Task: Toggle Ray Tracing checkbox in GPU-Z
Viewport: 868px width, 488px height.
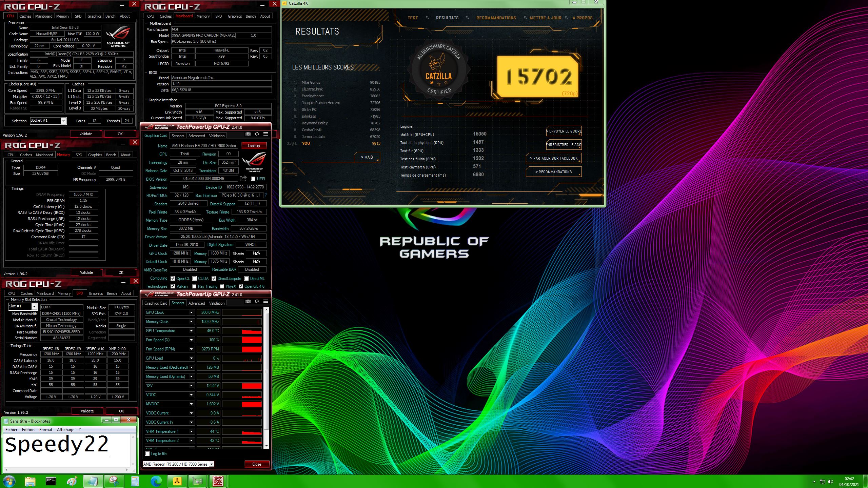Action: pyautogui.click(x=194, y=286)
